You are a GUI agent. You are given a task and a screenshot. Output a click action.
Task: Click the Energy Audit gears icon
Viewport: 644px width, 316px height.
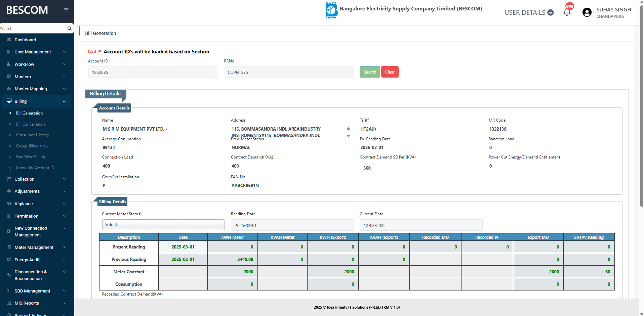9,260
